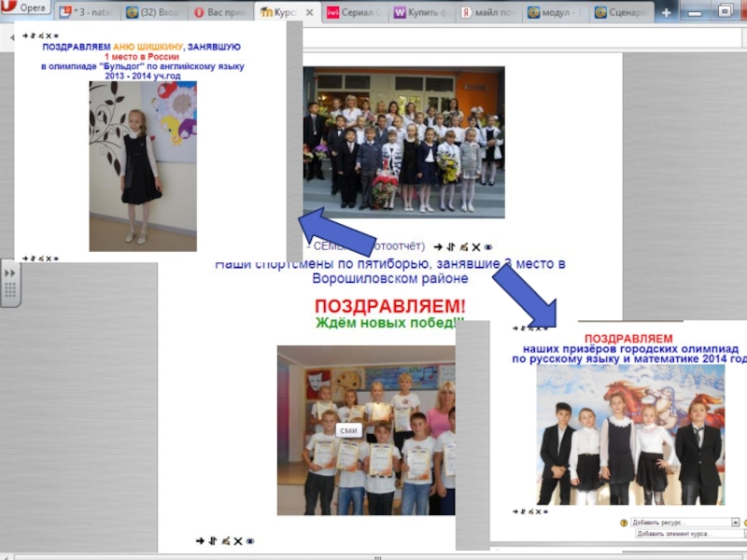Viewport: 747px width, 560px height.
Task: Click move-right arrow under bottom certificates photo
Action: (200, 540)
